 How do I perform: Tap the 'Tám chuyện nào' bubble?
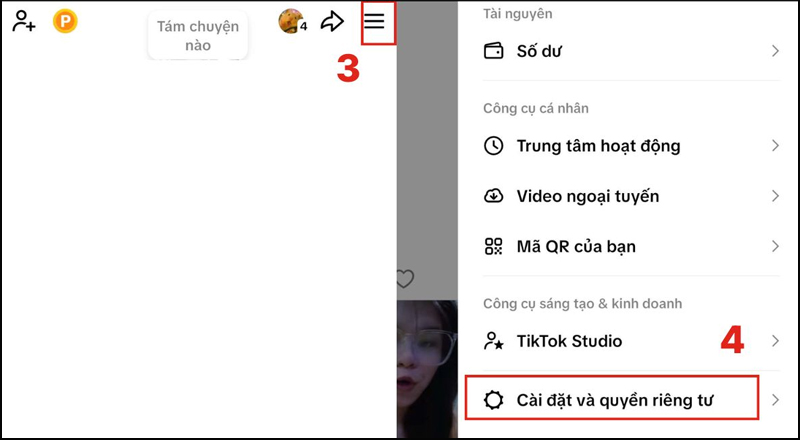(x=198, y=35)
